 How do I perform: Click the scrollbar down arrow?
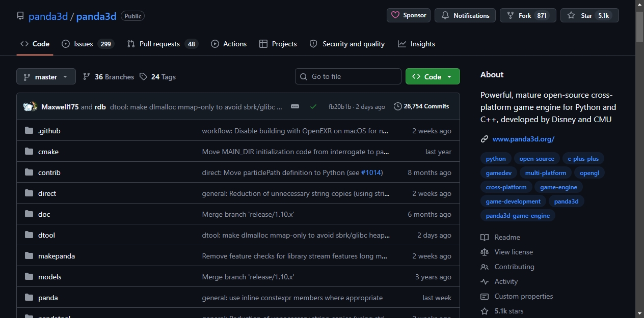639,313
